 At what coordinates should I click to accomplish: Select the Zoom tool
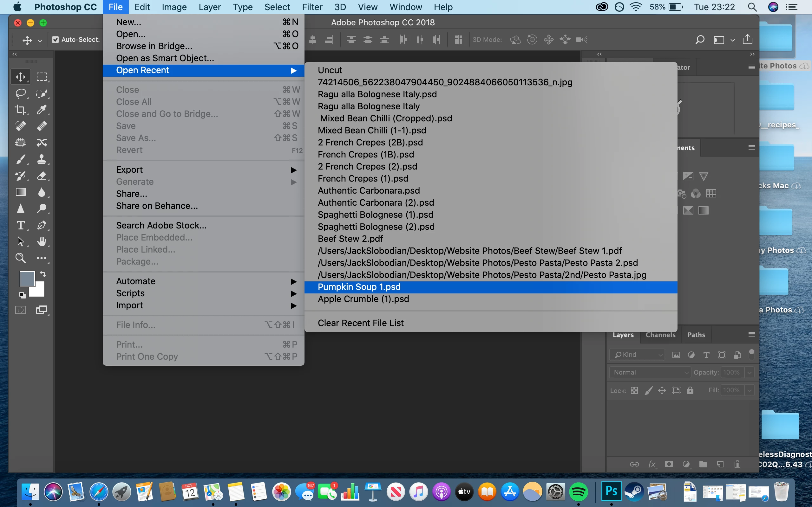tap(21, 258)
